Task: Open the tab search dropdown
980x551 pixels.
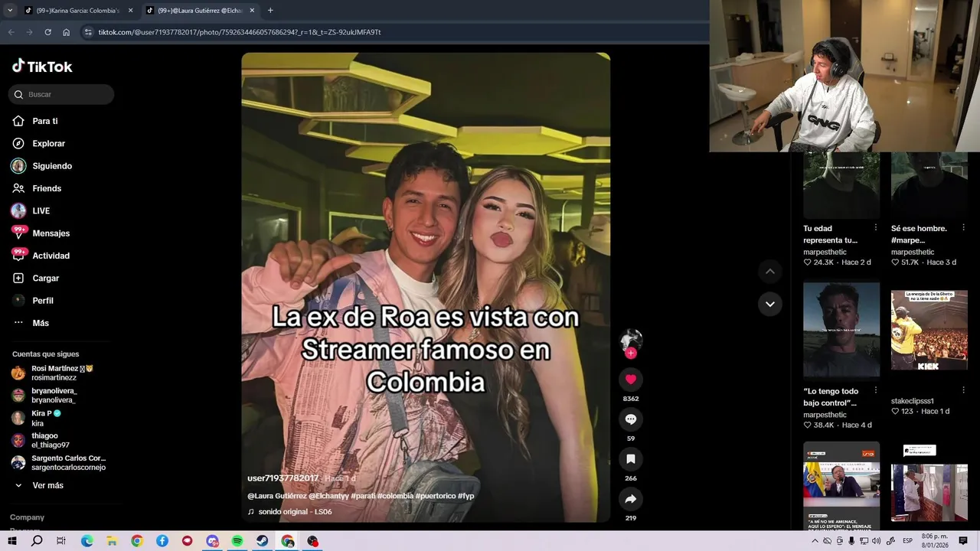Action: click(x=9, y=11)
